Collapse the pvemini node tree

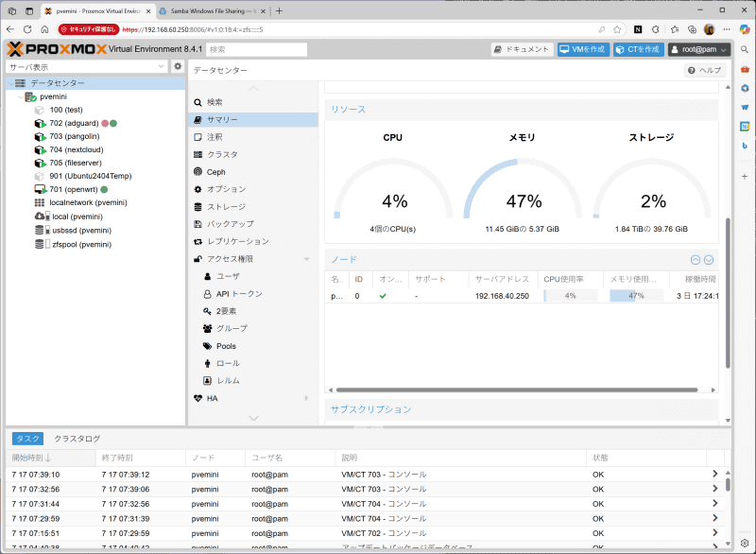(21, 97)
